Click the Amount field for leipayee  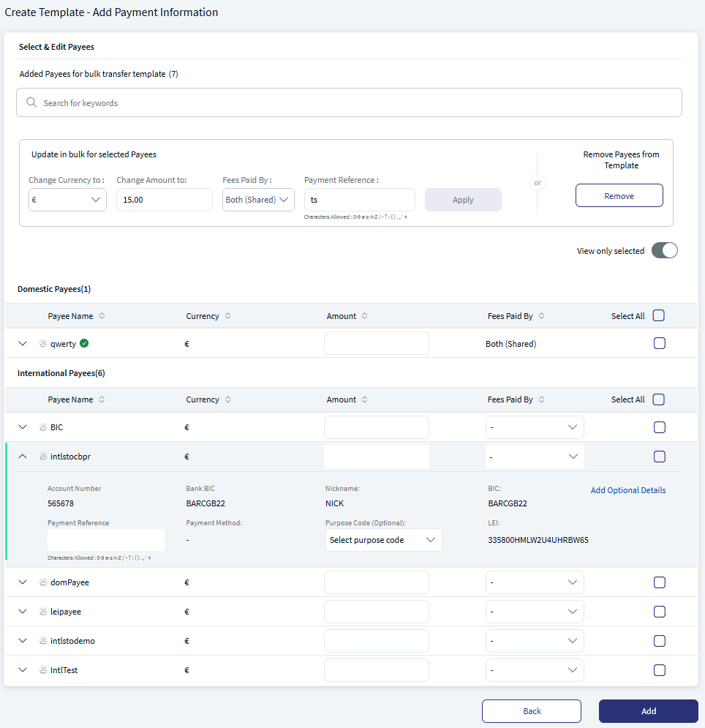click(377, 612)
